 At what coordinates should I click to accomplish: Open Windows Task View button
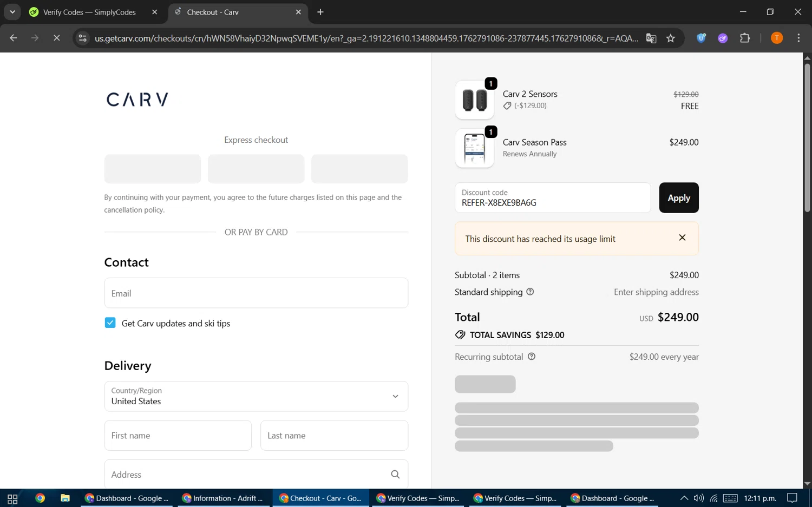(12, 498)
